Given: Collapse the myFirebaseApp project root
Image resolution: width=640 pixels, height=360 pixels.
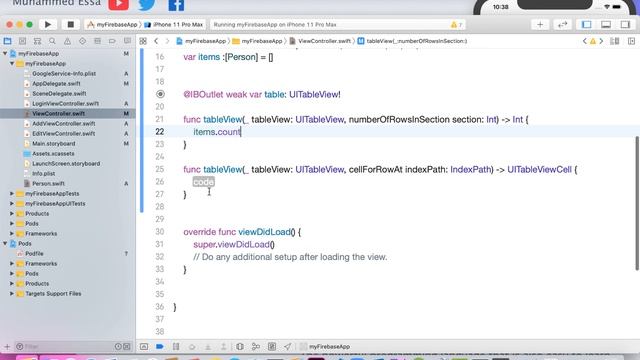Looking at the screenshot, I should [x=5, y=53].
